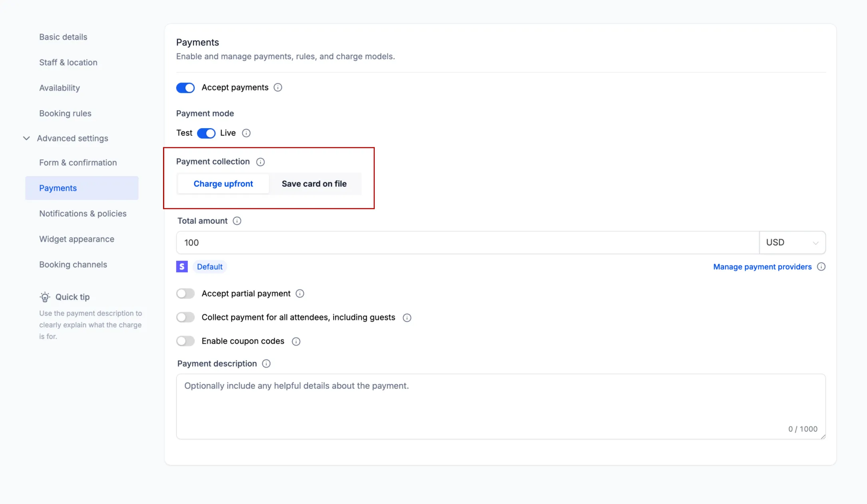Select the Save card on file option
The height and width of the screenshot is (504, 867).
click(x=314, y=184)
